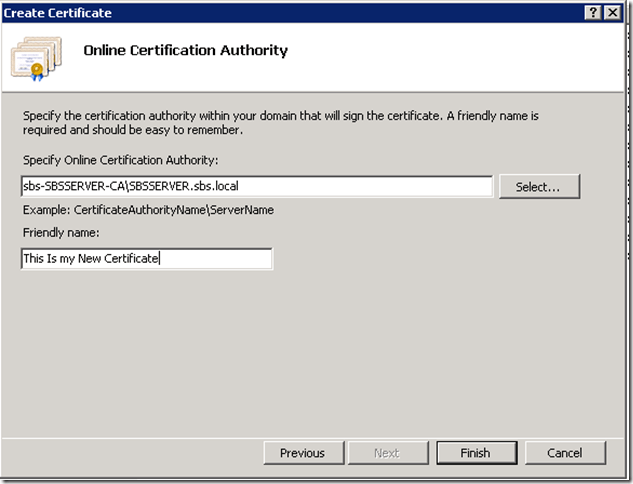This screenshot has height=484, width=633.
Task: Click the 'required and should be easy' line
Action: (133, 130)
